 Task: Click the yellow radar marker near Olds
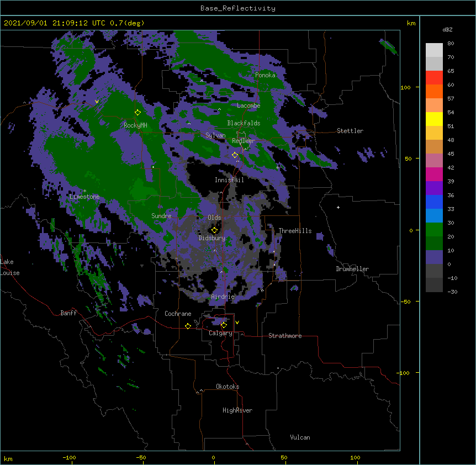[x=214, y=230]
